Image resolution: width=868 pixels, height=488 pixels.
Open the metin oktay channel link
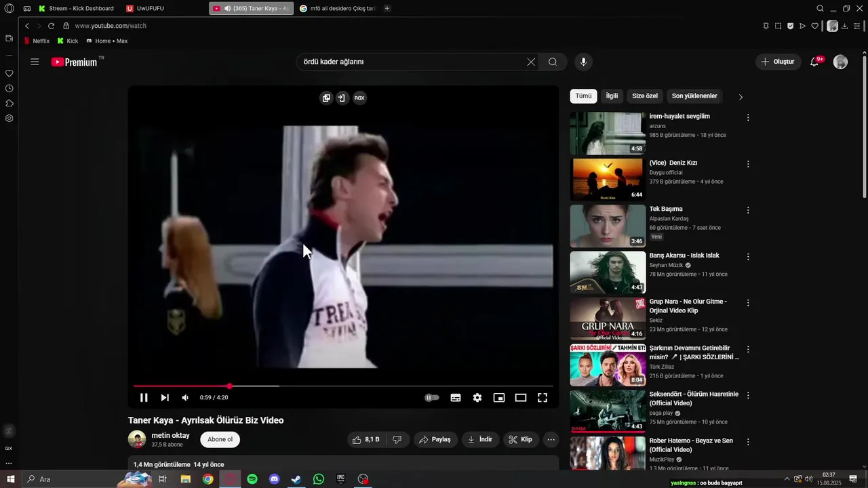click(x=170, y=435)
